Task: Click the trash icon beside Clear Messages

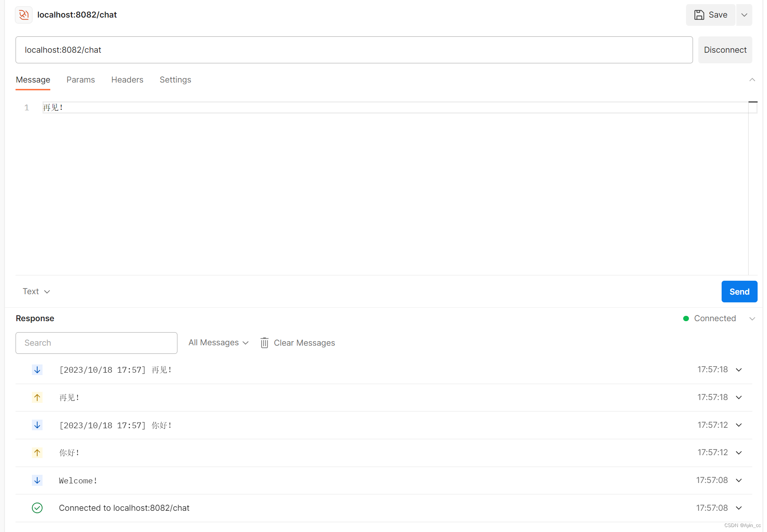Action: click(x=264, y=343)
